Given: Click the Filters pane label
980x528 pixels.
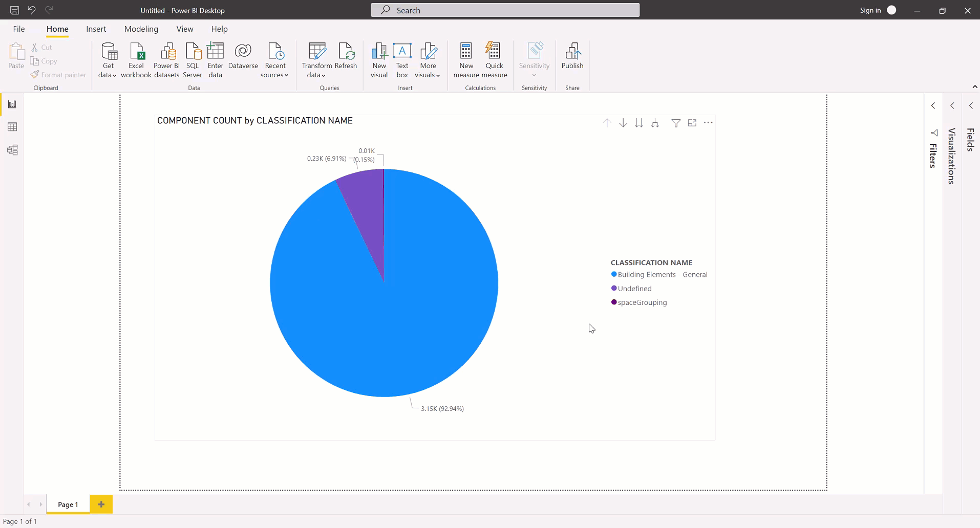Looking at the screenshot, I should tap(933, 156).
